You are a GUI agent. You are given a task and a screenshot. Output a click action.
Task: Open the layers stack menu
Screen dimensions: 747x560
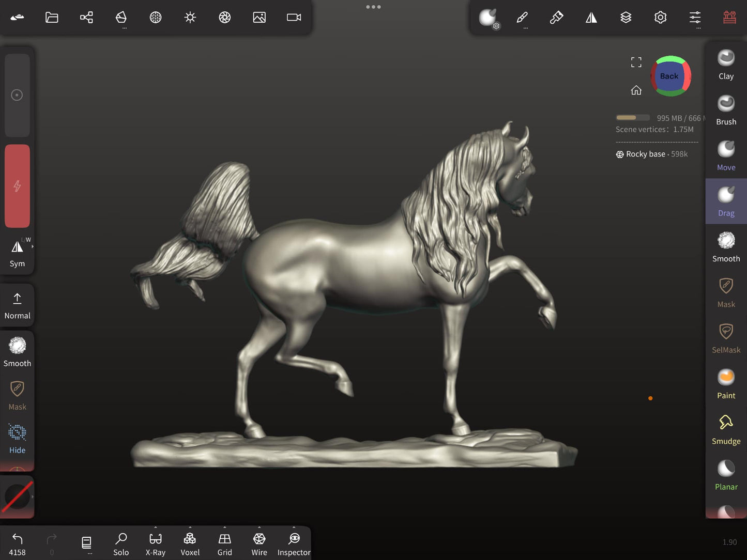pyautogui.click(x=626, y=18)
